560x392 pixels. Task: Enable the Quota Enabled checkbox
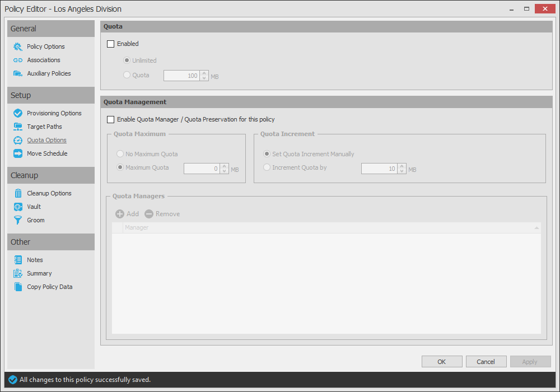(x=111, y=44)
